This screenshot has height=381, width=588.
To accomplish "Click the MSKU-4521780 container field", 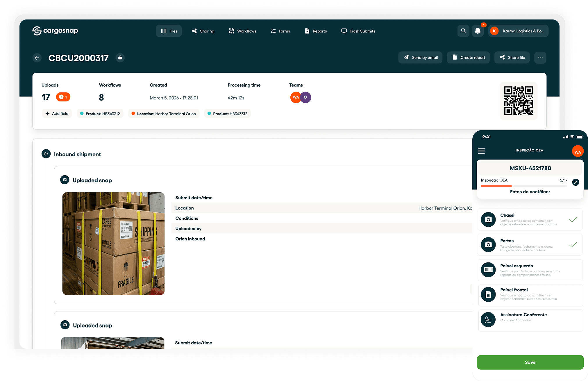I will 530,168.
